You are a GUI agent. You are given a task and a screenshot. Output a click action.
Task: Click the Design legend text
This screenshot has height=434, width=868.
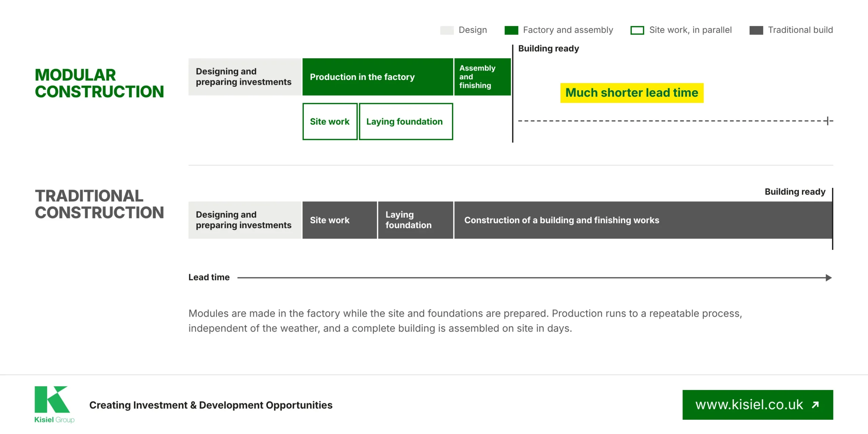coord(473,30)
